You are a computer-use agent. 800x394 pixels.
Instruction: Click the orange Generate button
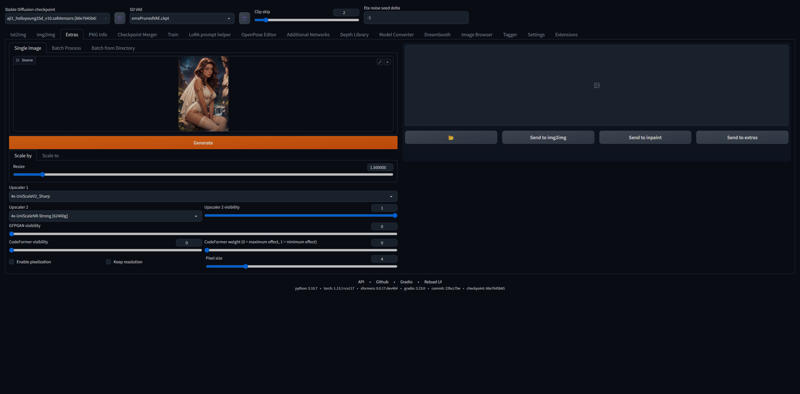203,142
